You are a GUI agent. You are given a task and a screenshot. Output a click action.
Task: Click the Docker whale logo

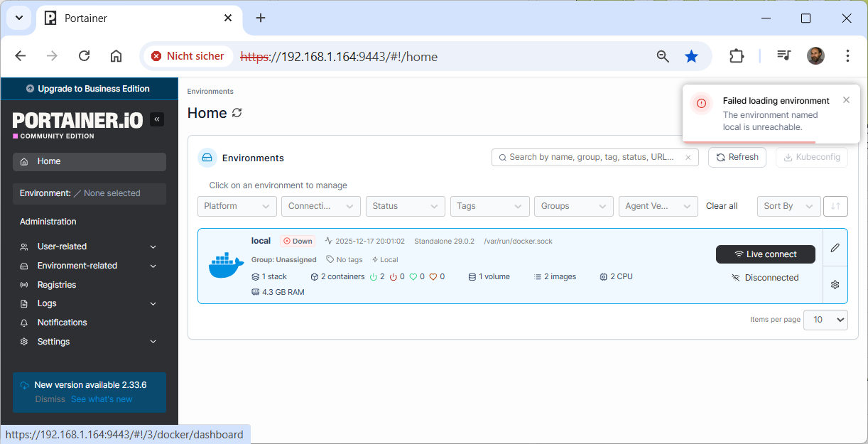pyautogui.click(x=226, y=265)
